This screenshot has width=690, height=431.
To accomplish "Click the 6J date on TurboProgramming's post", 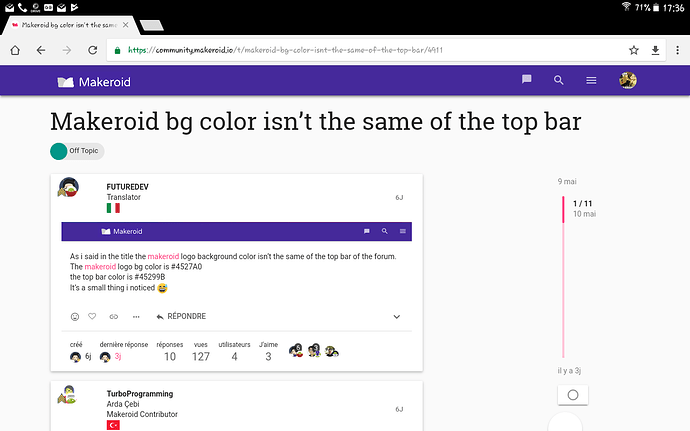I will (399, 409).
